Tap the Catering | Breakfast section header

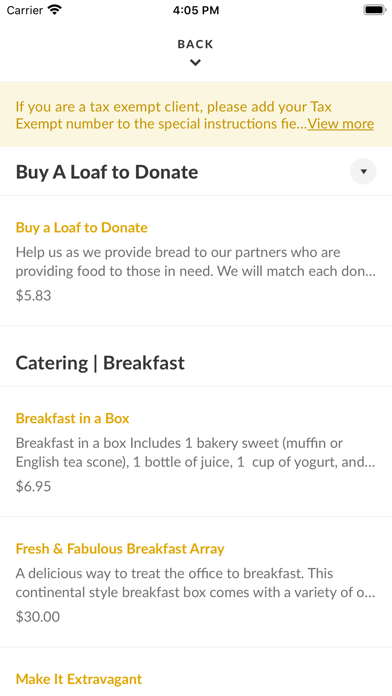(100, 363)
